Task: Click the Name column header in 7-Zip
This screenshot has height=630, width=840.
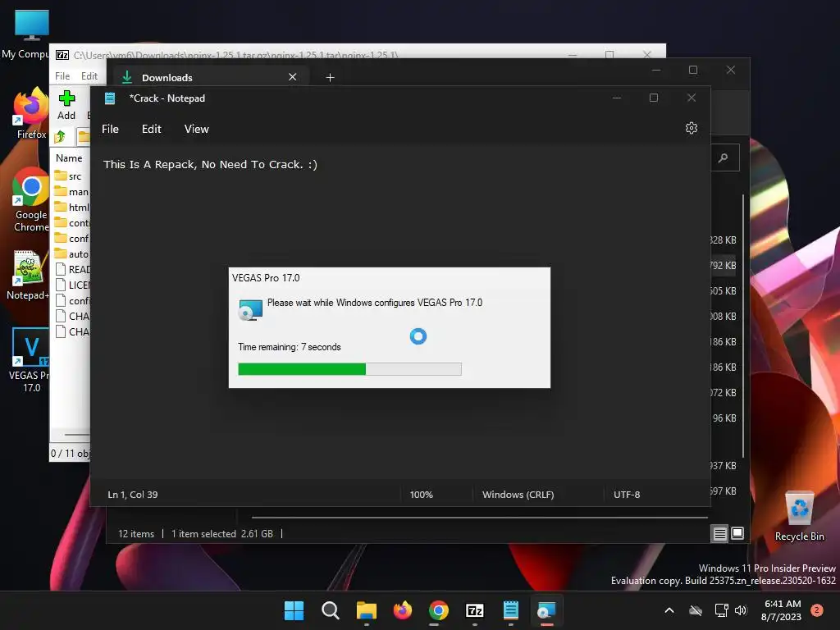Action: (x=69, y=158)
